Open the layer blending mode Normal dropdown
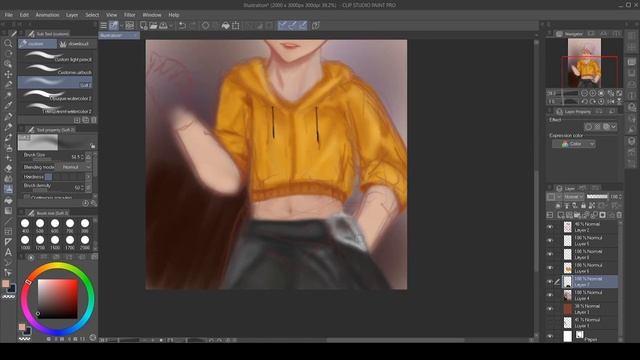The height and width of the screenshot is (360, 640). (573, 197)
